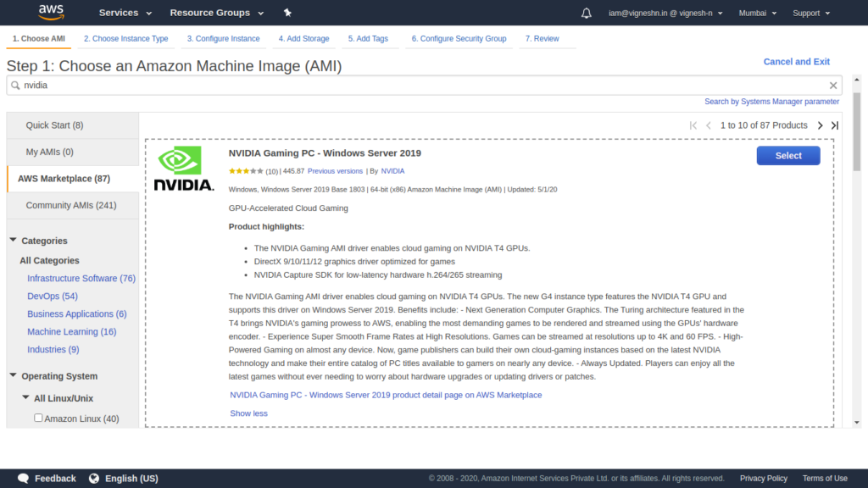Go to step 1 Choose AMI tab
The width and height of the screenshot is (868, 488).
tap(39, 39)
